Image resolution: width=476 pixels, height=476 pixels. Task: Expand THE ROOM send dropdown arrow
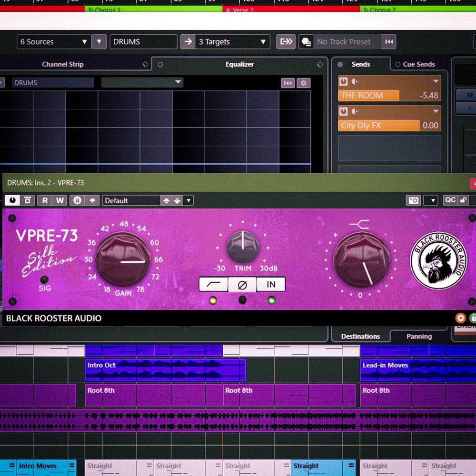436,81
